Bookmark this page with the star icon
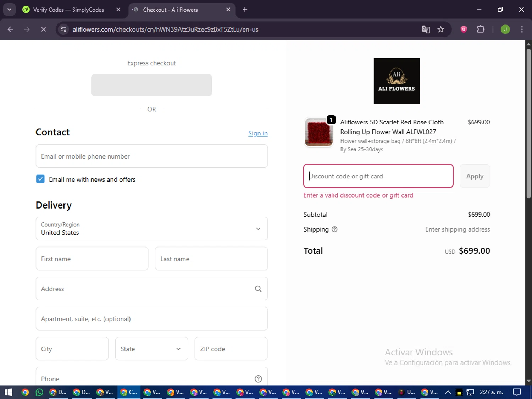The image size is (532, 399). pyautogui.click(x=440, y=29)
